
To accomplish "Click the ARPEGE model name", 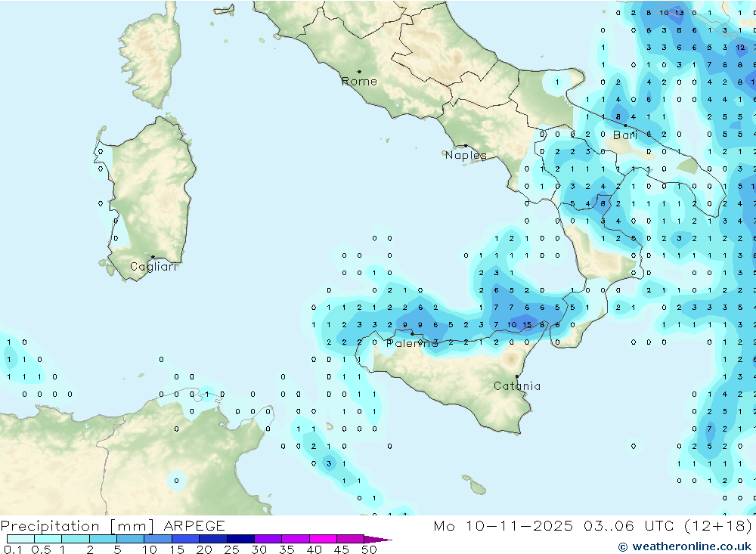I will pos(194,525).
